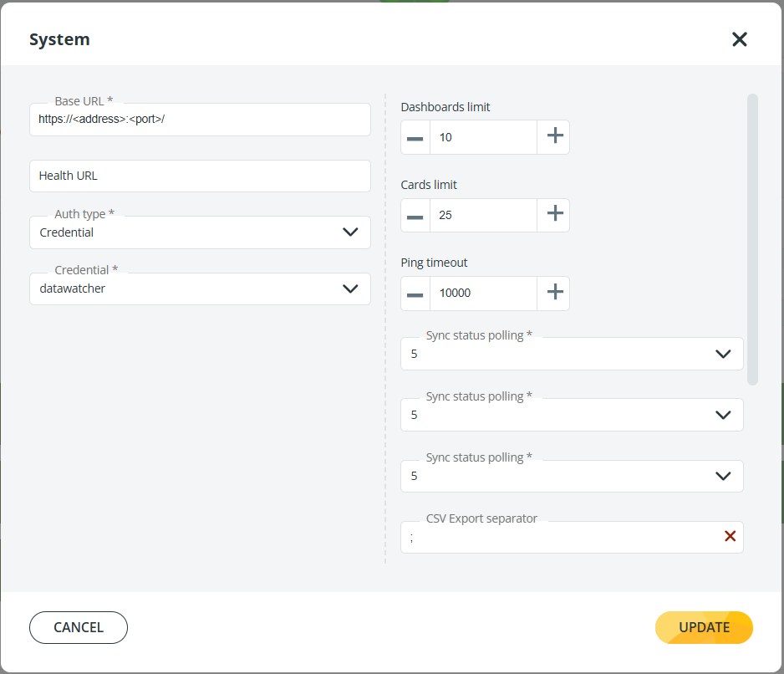Screen dimensions: 784x674
Task: Select the Dashboards limit number field
Action: pos(483,137)
